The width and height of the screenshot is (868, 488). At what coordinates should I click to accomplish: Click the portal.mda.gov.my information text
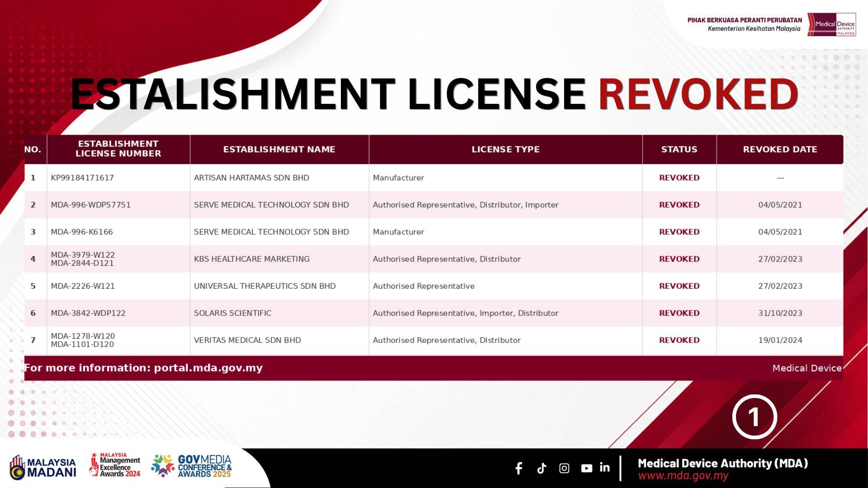coord(143,368)
